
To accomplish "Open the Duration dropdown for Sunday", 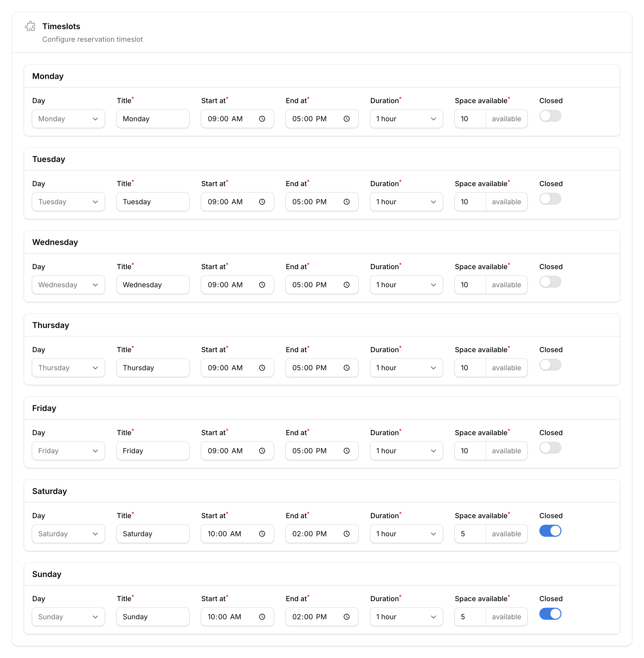I will tap(406, 616).
